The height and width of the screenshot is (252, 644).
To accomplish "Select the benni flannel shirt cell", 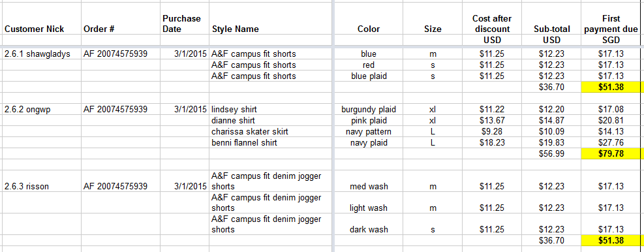I will click(271, 143).
